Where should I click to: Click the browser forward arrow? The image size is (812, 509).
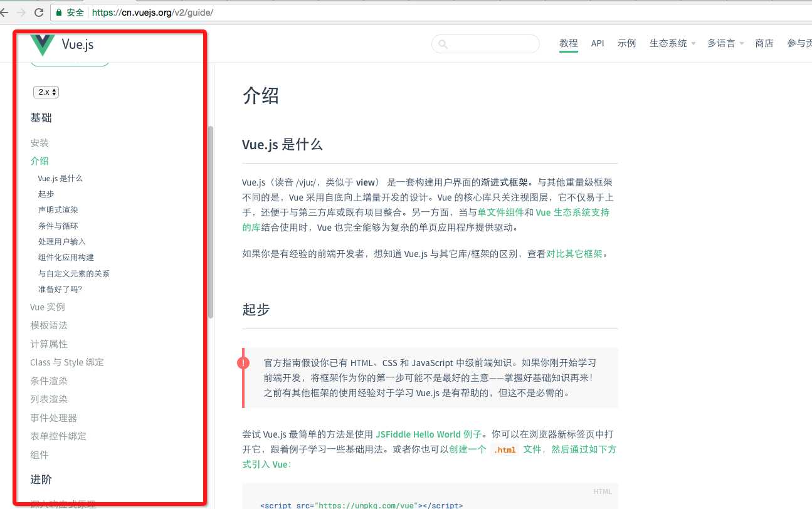(22, 13)
